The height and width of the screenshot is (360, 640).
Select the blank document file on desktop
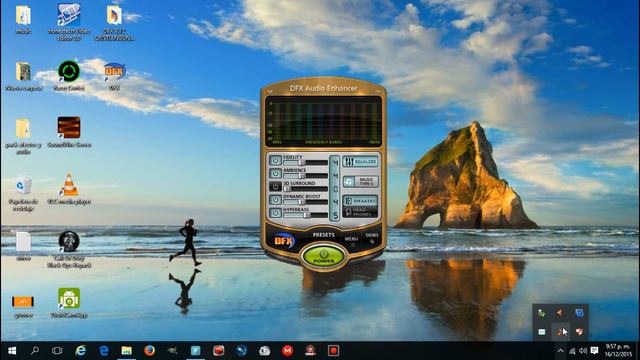23,246
